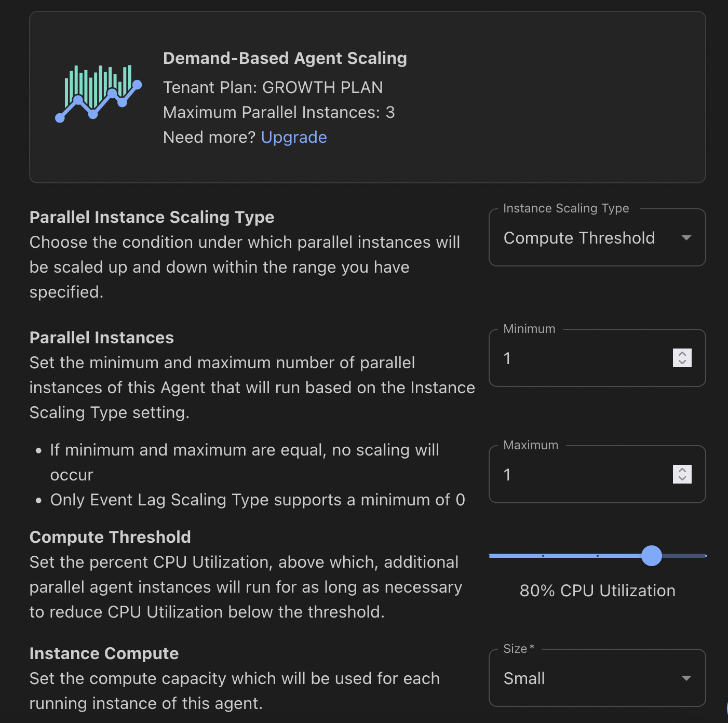Screen dimensions: 728x723
Task: Decrease Minimum with the down stepper arrow
Action: tap(682, 363)
